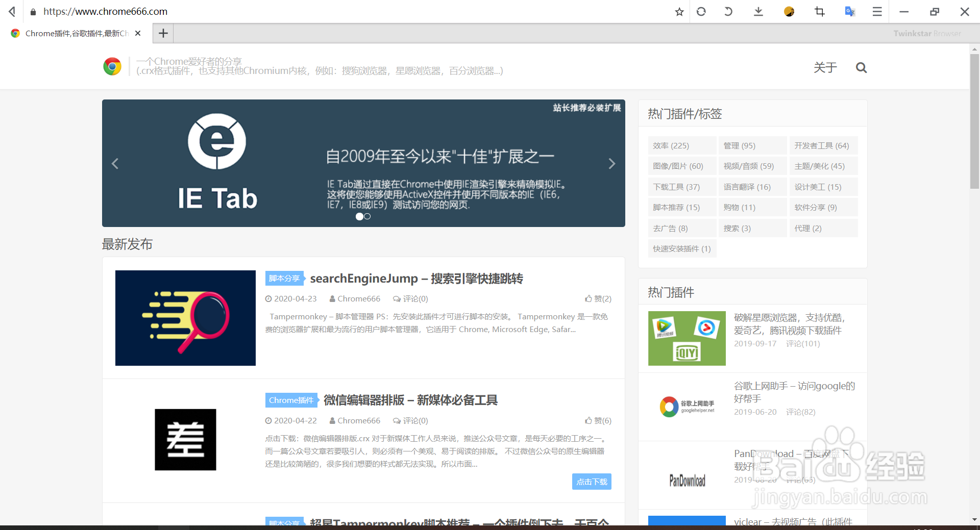Click the 脚本分享 label on searchEngineJump post
980x530 pixels.
284,278
